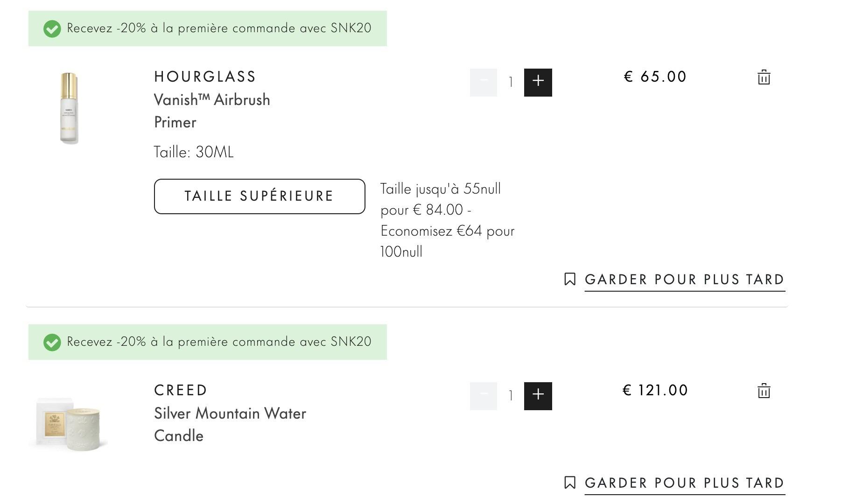Open the Creed candle product thumbnail
Image resolution: width=842 pixels, height=504 pixels.
pyautogui.click(x=70, y=423)
